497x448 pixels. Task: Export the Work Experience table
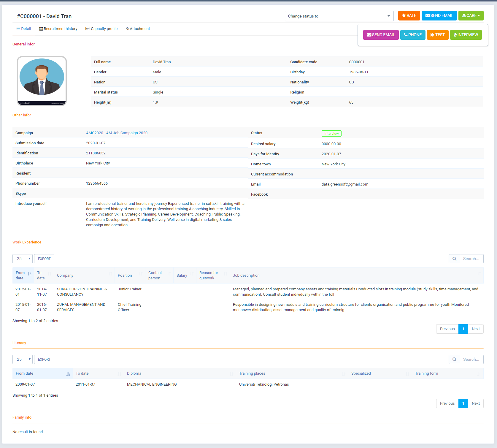[x=44, y=259]
